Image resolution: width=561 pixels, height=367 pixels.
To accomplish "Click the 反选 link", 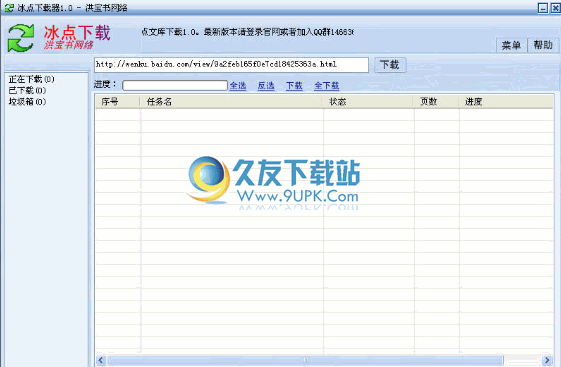I will pos(266,85).
